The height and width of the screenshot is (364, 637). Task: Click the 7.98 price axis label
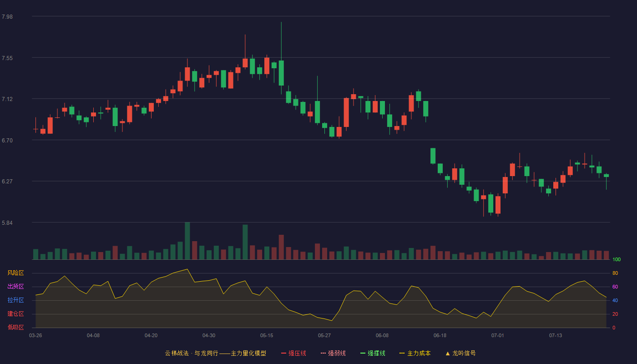click(7, 17)
